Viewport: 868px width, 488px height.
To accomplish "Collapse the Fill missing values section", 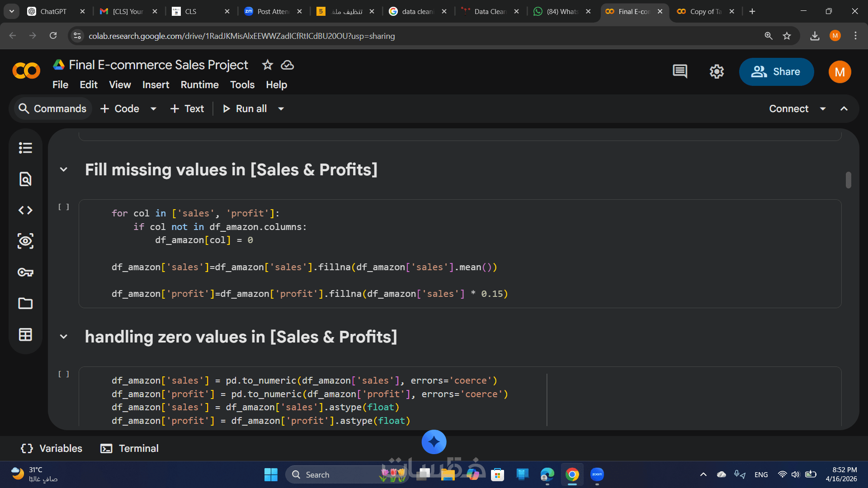I will pyautogui.click(x=64, y=170).
